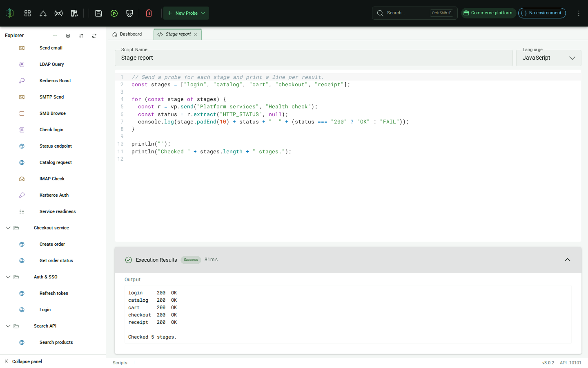The width and height of the screenshot is (588, 368).
Task: Focus the top Search field
Action: [x=414, y=13]
